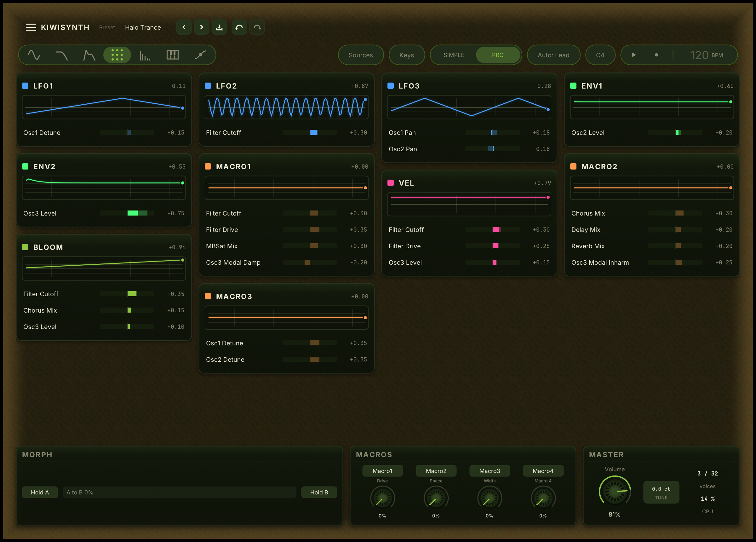Go to the previous preset

184,27
